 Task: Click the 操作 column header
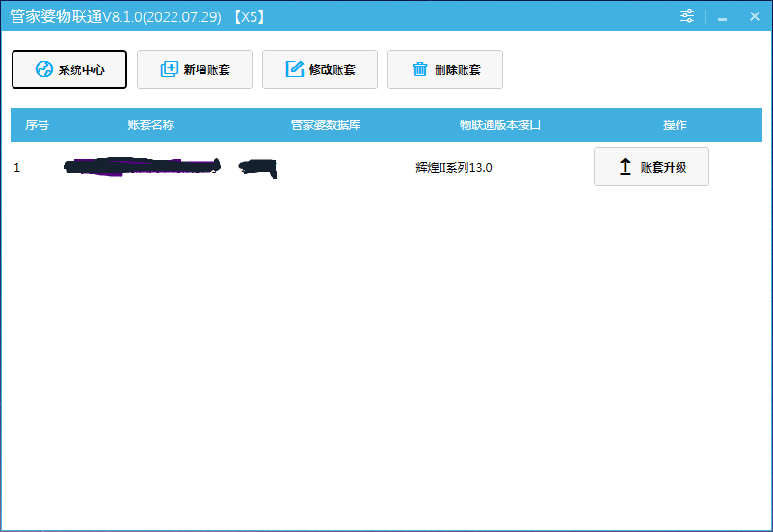click(x=675, y=124)
